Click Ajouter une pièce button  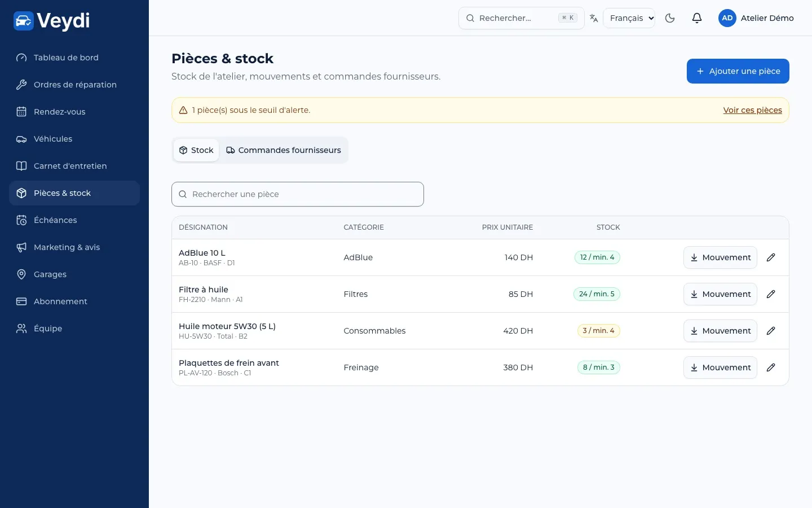[x=738, y=71]
